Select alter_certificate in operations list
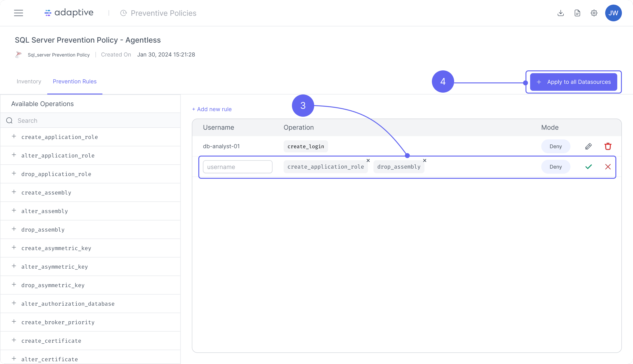This screenshot has height=364, width=633. (x=50, y=359)
